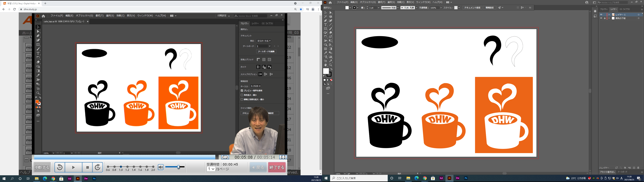Select the Type tool in Illustrator

point(326,25)
